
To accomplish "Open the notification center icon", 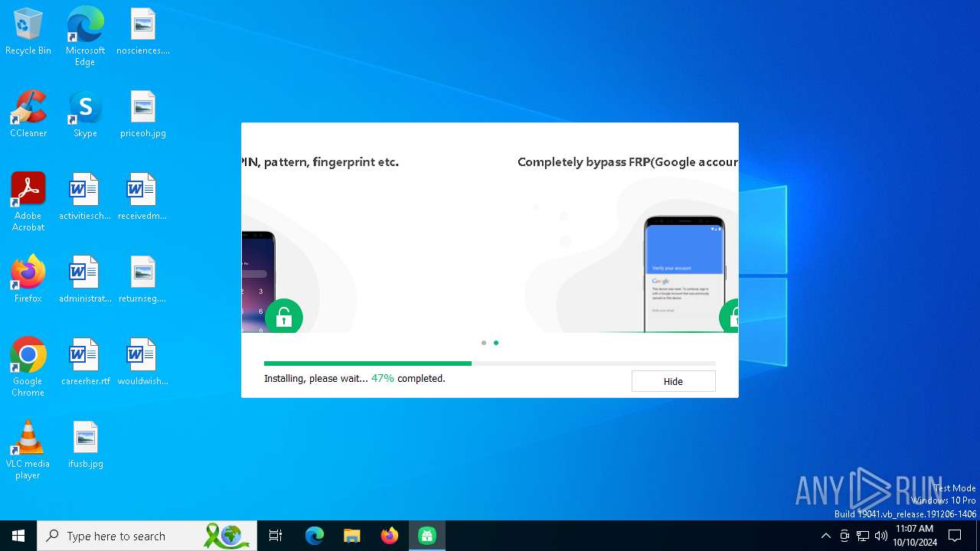I will [955, 536].
